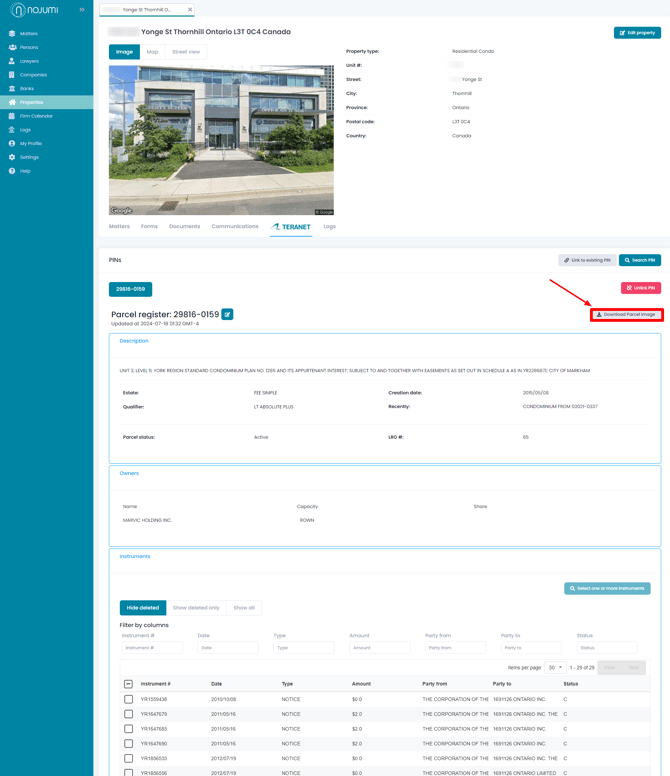Select the Show deleted only filter
The height and width of the screenshot is (776, 670).
point(196,608)
